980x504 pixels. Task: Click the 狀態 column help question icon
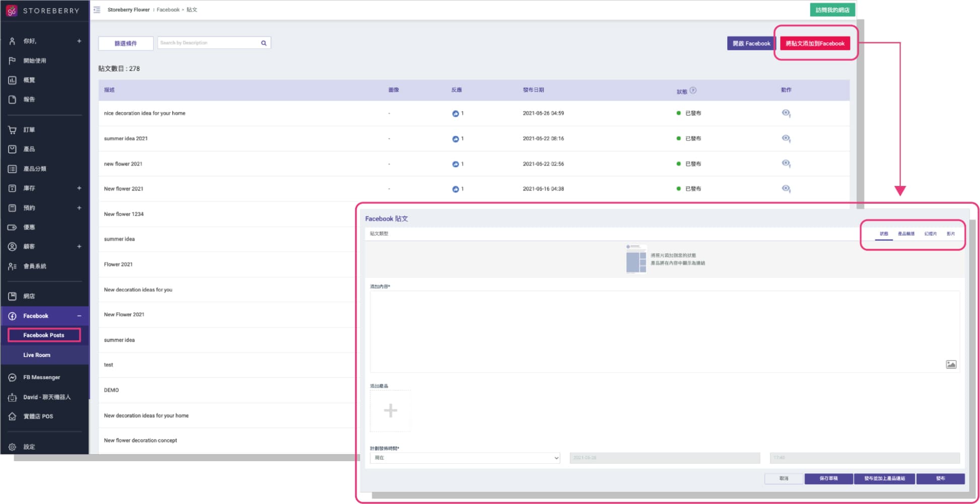point(693,91)
